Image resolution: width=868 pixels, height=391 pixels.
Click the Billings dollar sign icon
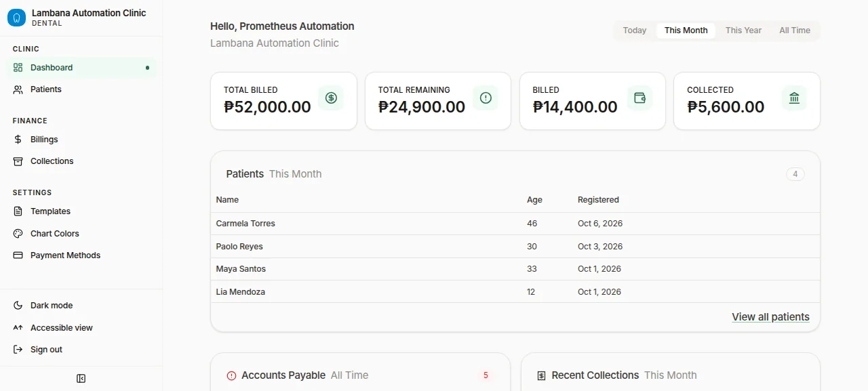pos(18,140)
